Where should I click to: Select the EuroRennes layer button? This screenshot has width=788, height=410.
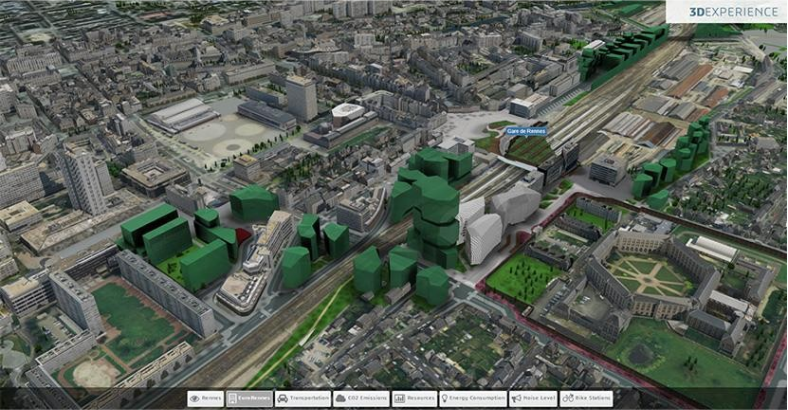(x=249, y=398)
